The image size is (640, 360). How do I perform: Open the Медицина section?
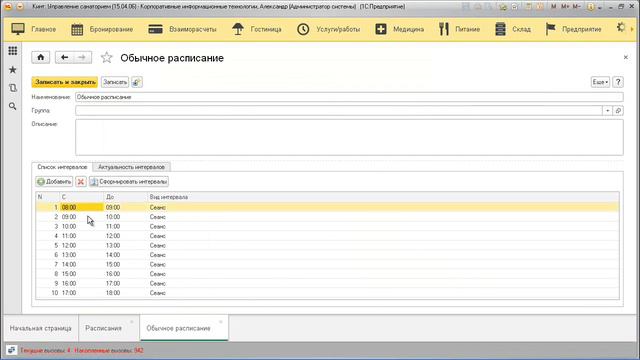point(400,29)
